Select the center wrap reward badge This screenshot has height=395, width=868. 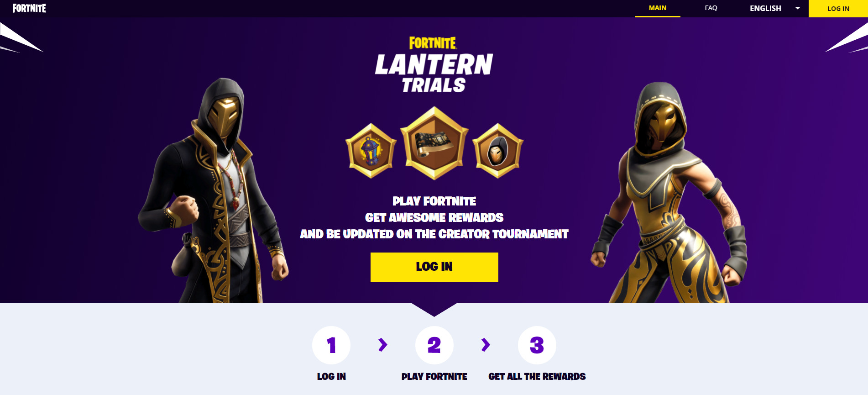tap(434, 143)
